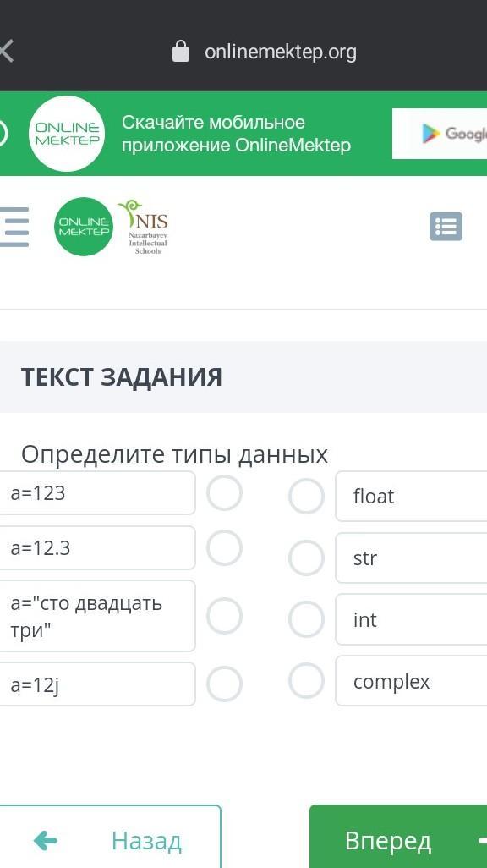Tap the padlock security icon
This screenshot has width=487, height=868.
tap(181, 52)
